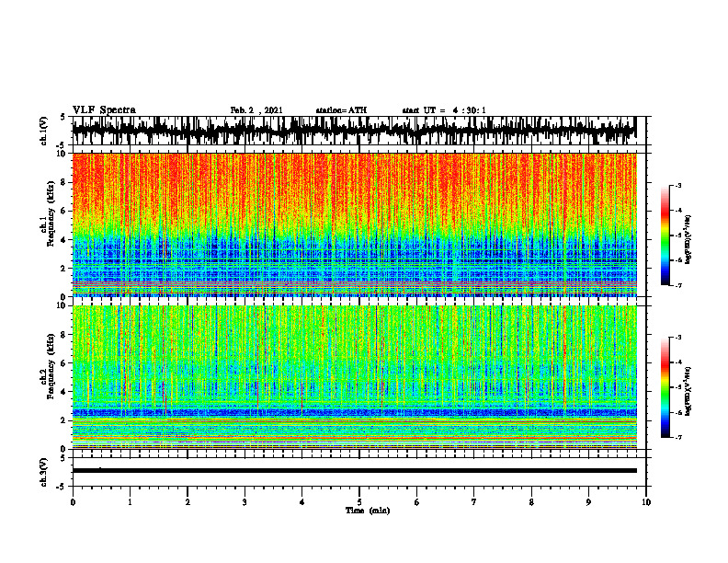Click the "Time (min)" x-axis label

point(368,511)
